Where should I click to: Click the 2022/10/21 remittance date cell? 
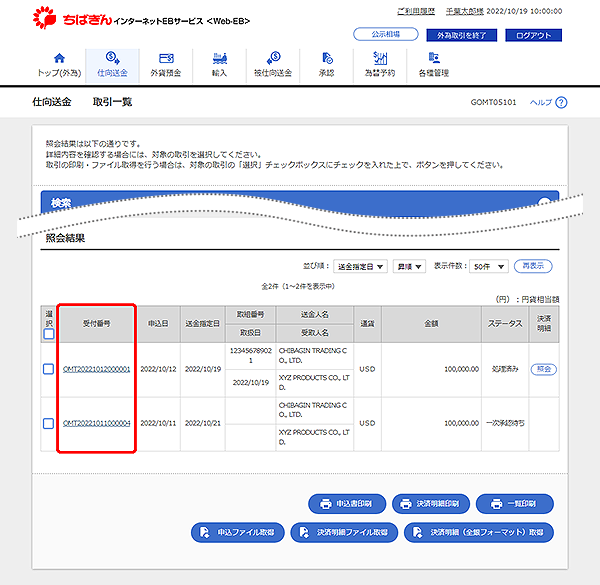(203, 424)
